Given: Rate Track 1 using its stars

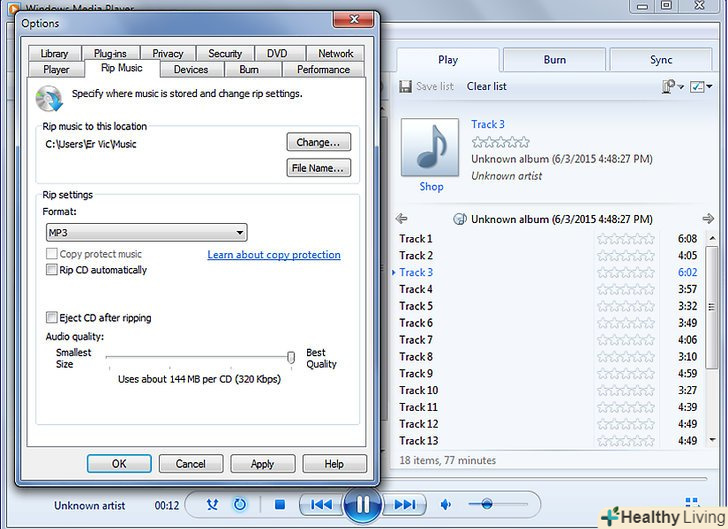Looking at the screenshot, I should click(x=625, y=239).
